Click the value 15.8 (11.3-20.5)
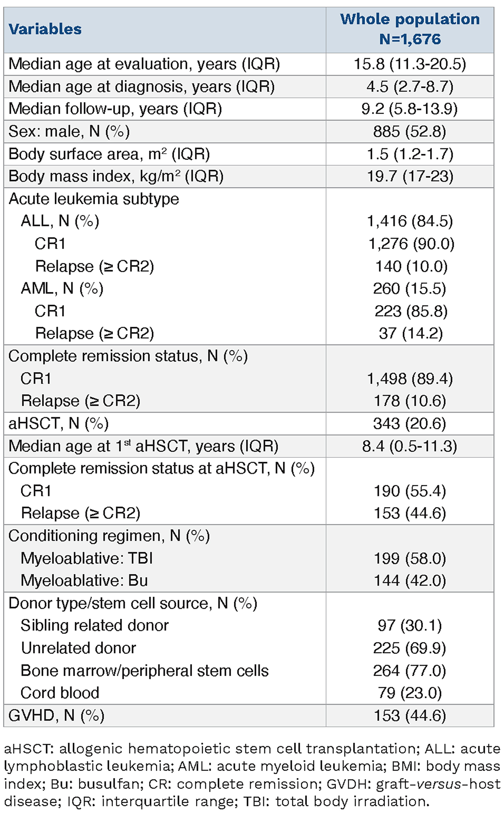This screenshot has width=504, height=813. click(x=410, y=64)
